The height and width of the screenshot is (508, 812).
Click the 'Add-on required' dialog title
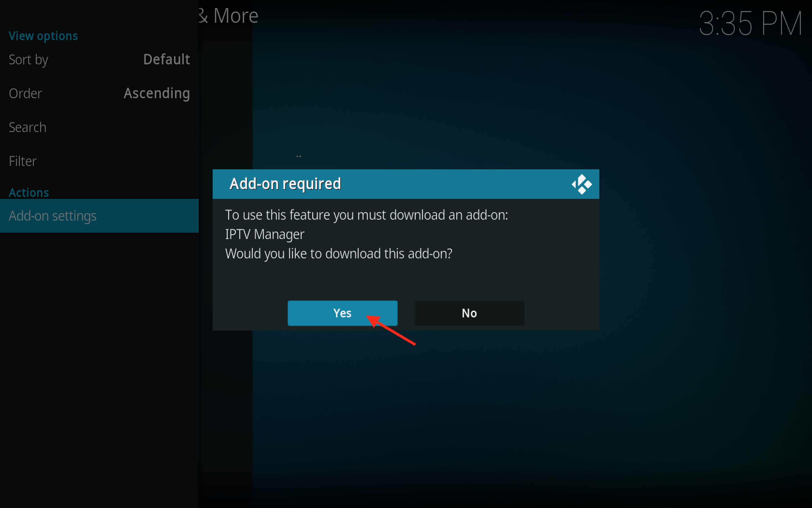[285, 184]
